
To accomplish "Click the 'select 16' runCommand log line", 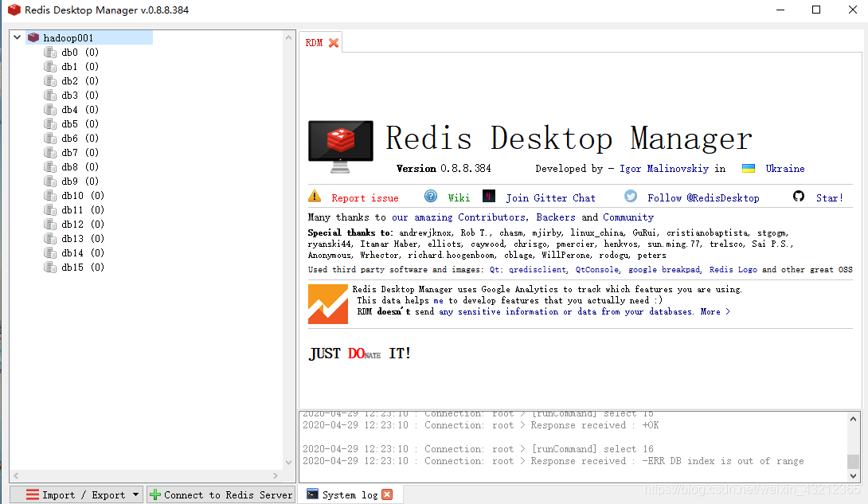I will click(x=479, y=449).
